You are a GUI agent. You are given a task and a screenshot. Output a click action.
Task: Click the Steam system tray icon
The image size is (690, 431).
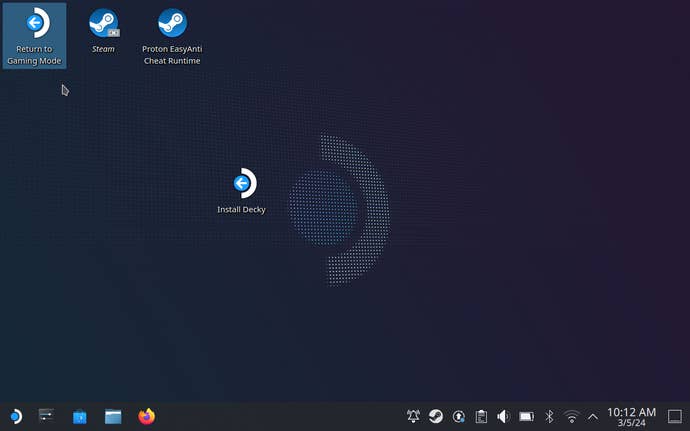pos(436,416)
